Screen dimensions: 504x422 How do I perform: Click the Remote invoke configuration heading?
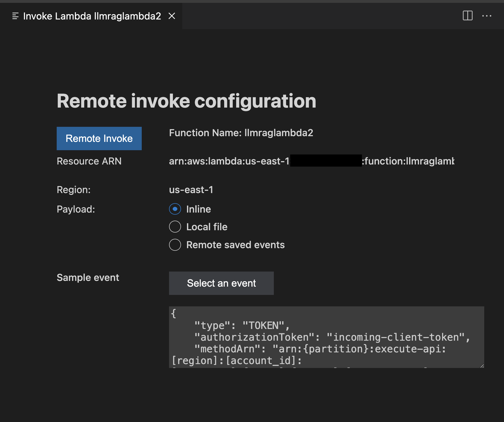186,101
